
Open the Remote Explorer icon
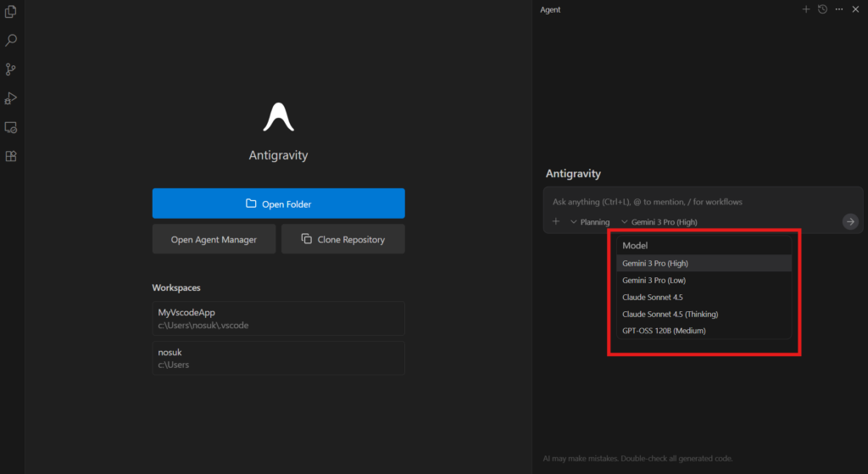coord(11,128)
